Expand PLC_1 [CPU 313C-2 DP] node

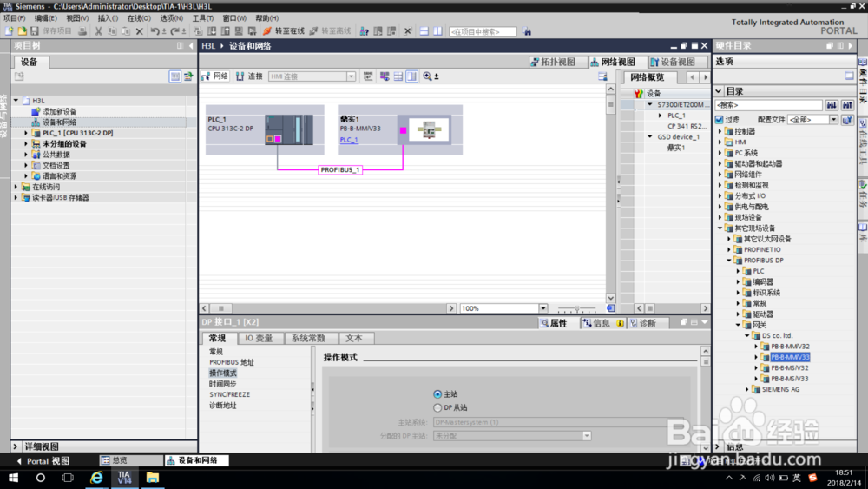[x=25, y=133]
